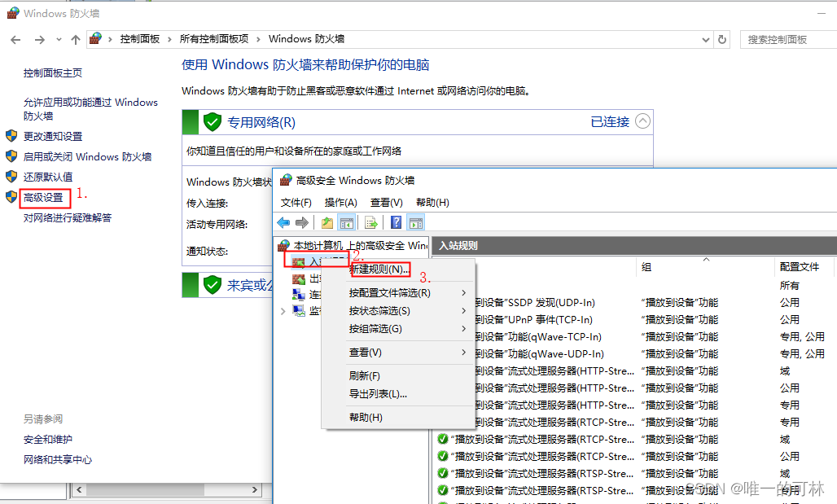Screen dimensions: 837x504
Task: Select the connection security rules computers icon
Action: click(298, 294)
